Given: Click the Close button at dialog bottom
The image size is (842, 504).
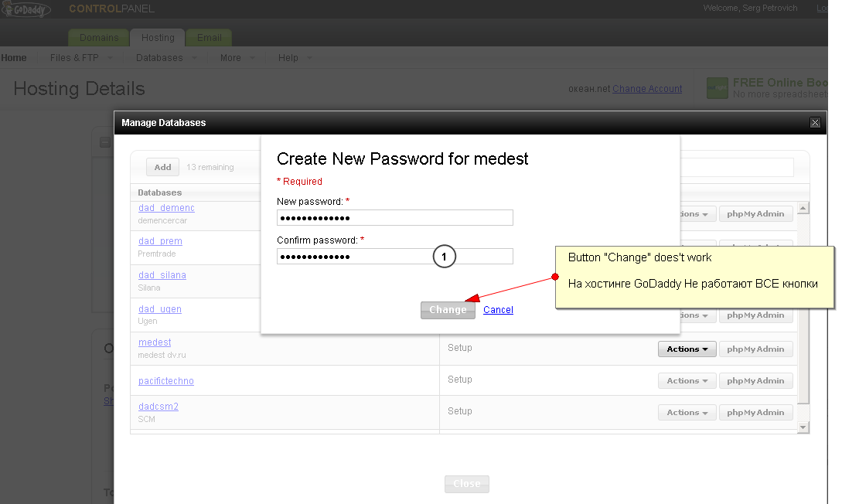Looking at the screenshot, I should [x=467, y=484].
